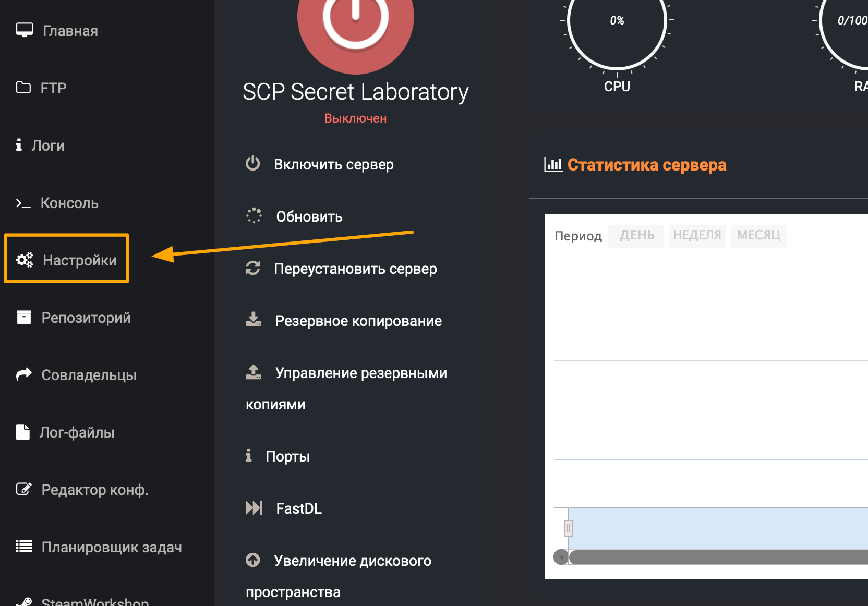Screen dimensions: 868x606
Task: Switch to the НЕДЕЛЯ period tab
Action: [x=697, y=236]
